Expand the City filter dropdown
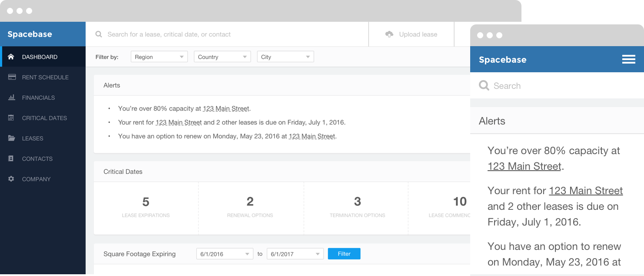Viewport: 644px width, 276px height. 285,57
